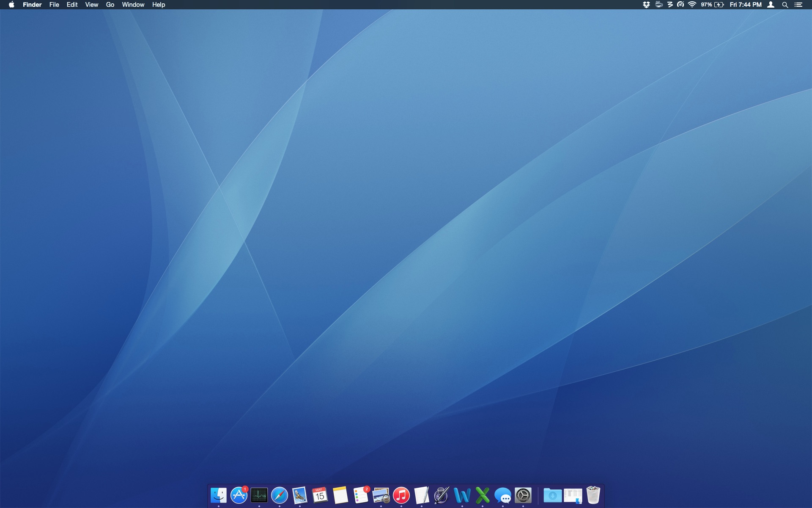Show battery status at 97%
This screenshot has height=508, width=812.
(713, 5)
